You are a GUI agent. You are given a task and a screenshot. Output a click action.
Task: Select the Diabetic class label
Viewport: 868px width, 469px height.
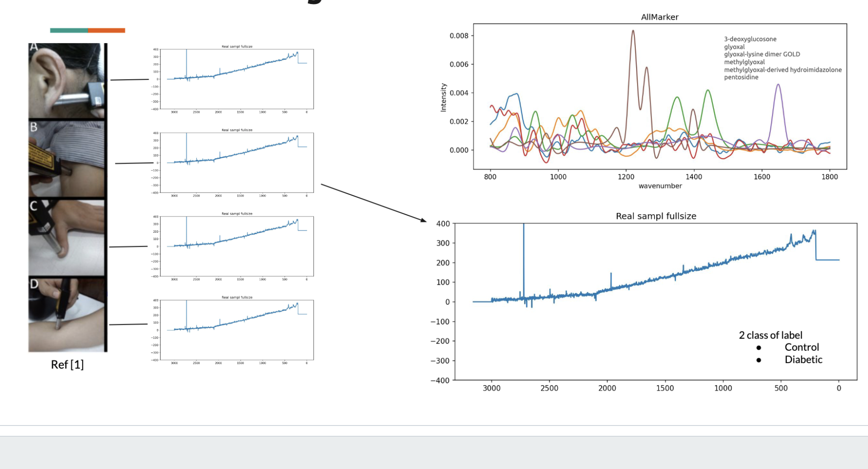pyautogui.click(x=803, y=360)
